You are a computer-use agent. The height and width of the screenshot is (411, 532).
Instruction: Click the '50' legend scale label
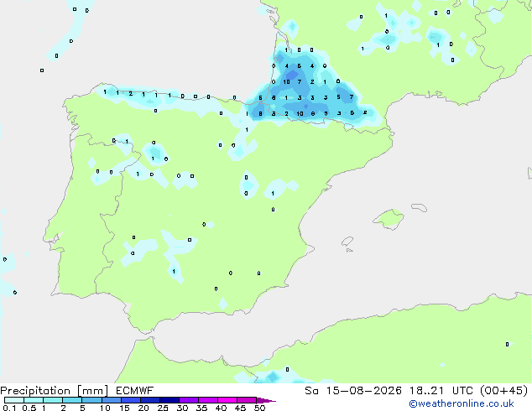(x=259, y=408)
